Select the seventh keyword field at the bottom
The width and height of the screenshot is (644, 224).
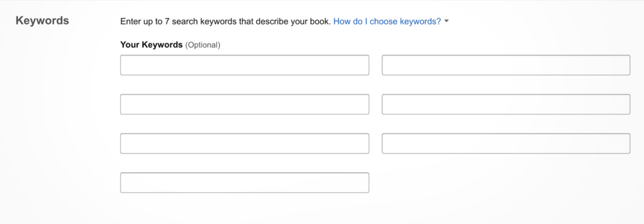[244, 182]
